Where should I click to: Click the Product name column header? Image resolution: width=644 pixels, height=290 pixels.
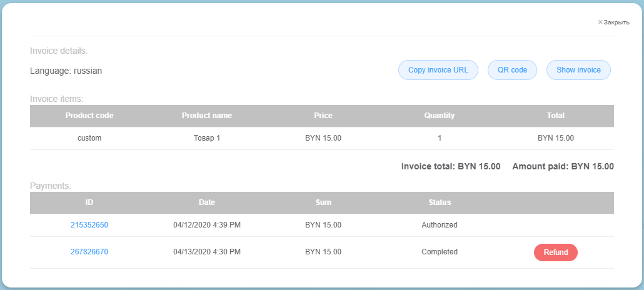[x=206, y=116]
